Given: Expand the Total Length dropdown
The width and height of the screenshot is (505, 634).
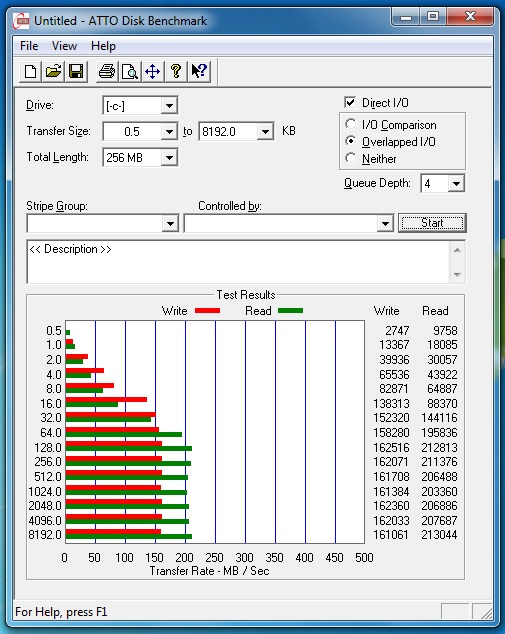Looking at the screenshot, I should click(169, 157).
